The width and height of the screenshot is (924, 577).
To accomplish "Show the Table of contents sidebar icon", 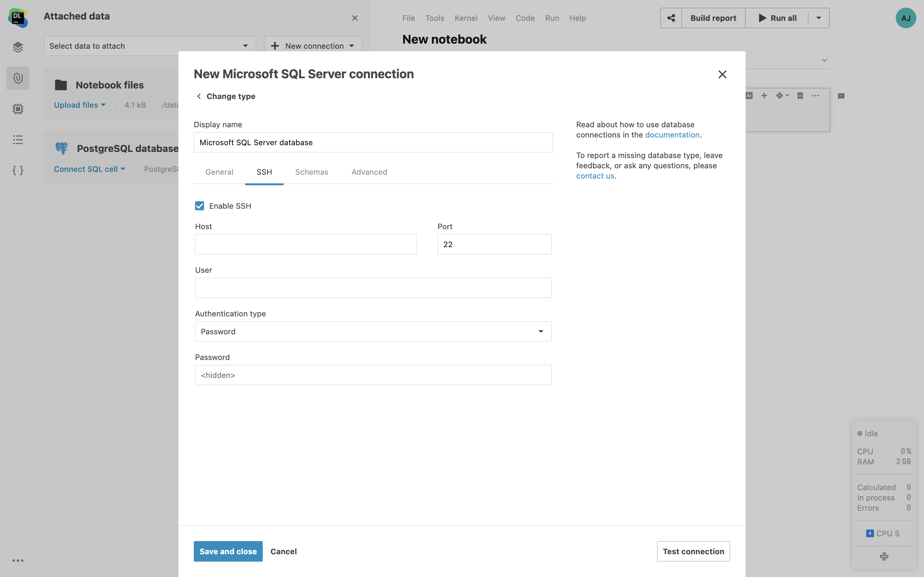I will tap(18, 139).
